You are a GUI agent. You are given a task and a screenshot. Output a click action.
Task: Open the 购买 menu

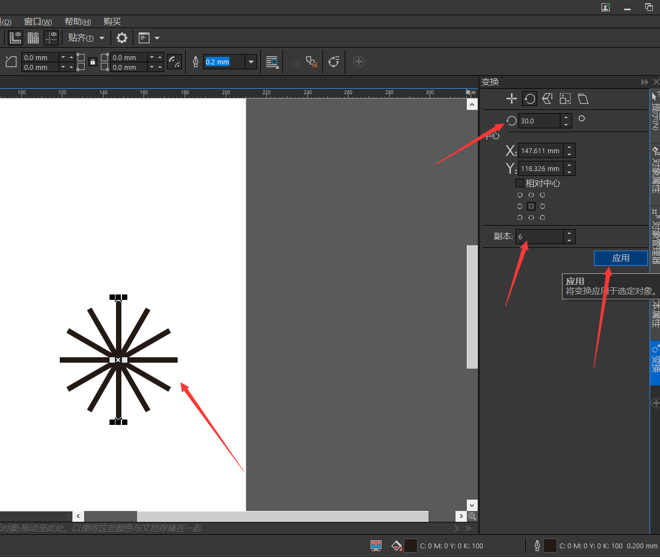[112, 21]
